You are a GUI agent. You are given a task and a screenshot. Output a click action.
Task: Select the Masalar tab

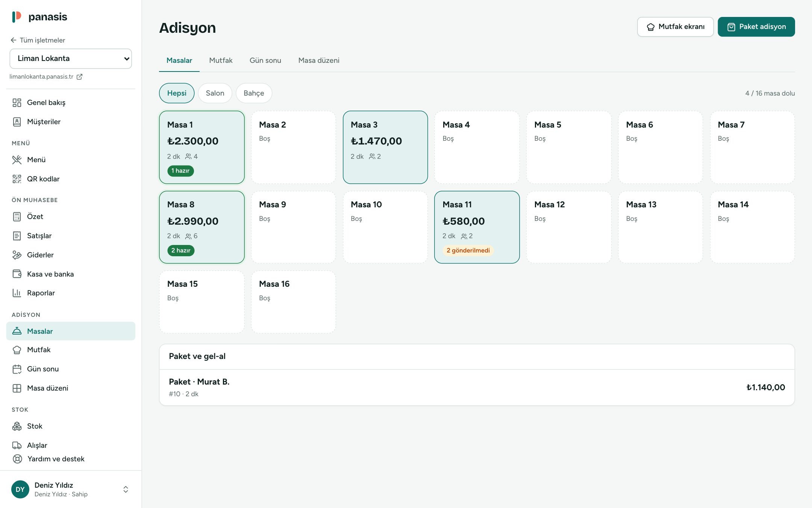[179, 61]
